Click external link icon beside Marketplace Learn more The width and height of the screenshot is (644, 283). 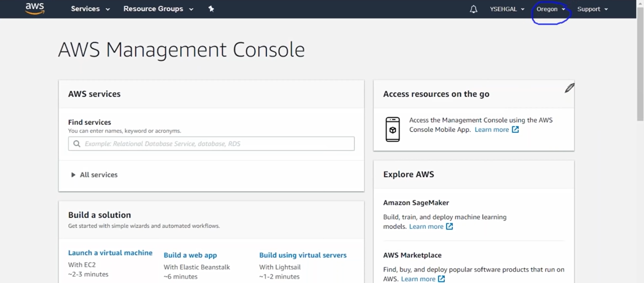tap(441, 279)
